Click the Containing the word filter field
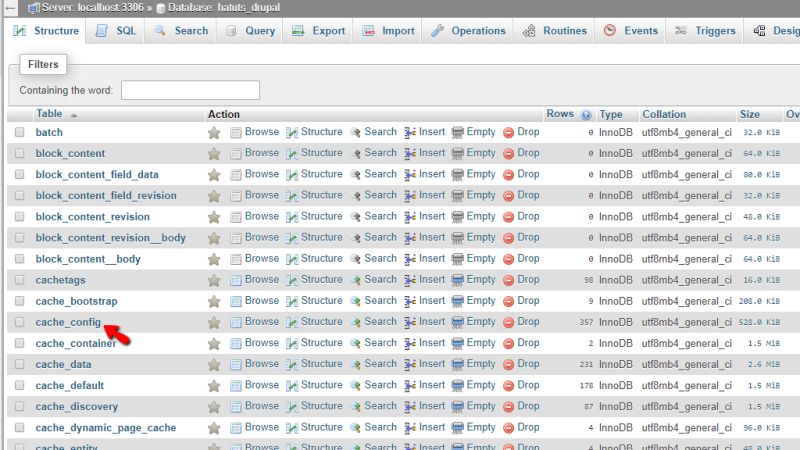Image resolution: width=800 pixels, height=450 pixels. pyautogui.click(x=190, y=90)
